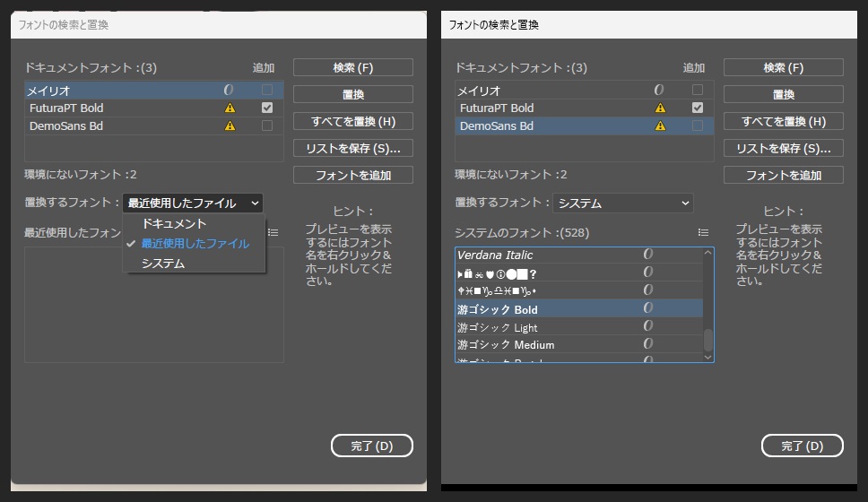Click メイリオ OpenType icon in left dialog
This screenshot has width=868, height=502.
point(229,90)
